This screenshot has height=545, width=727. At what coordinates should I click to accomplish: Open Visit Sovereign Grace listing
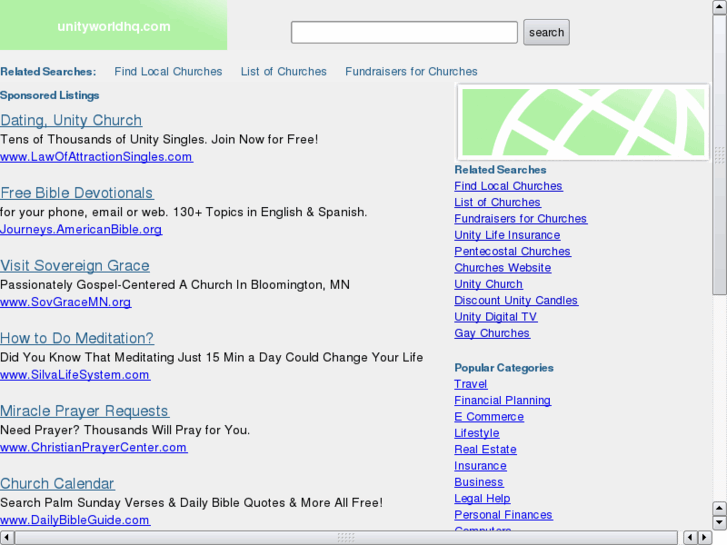pyautogui.click(x=75, y=266)
